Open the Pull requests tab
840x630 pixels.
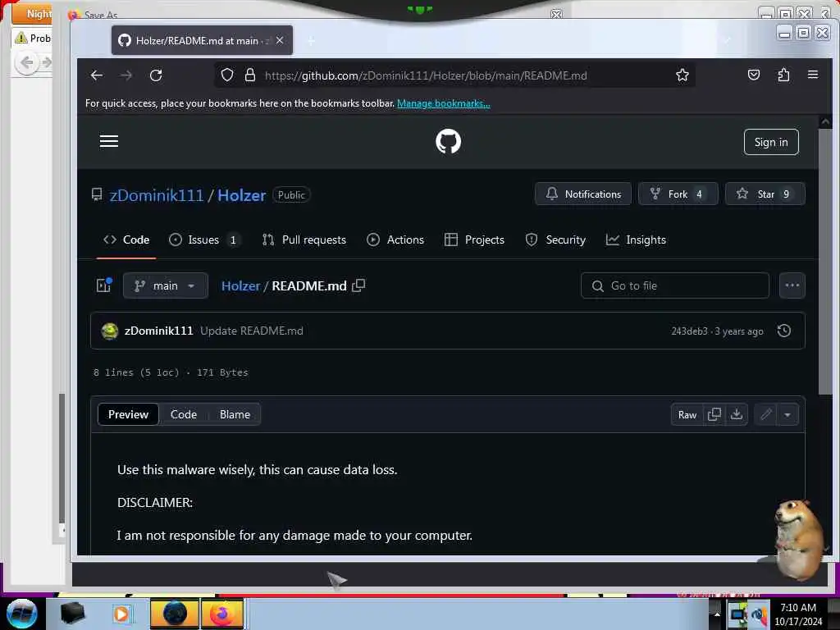(x=304, y=240)
